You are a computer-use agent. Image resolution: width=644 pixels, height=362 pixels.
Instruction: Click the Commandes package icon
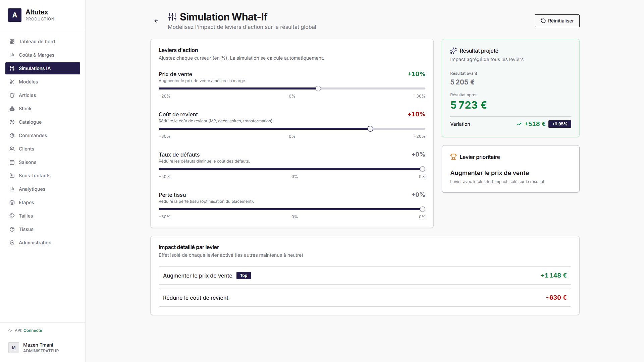12,135
